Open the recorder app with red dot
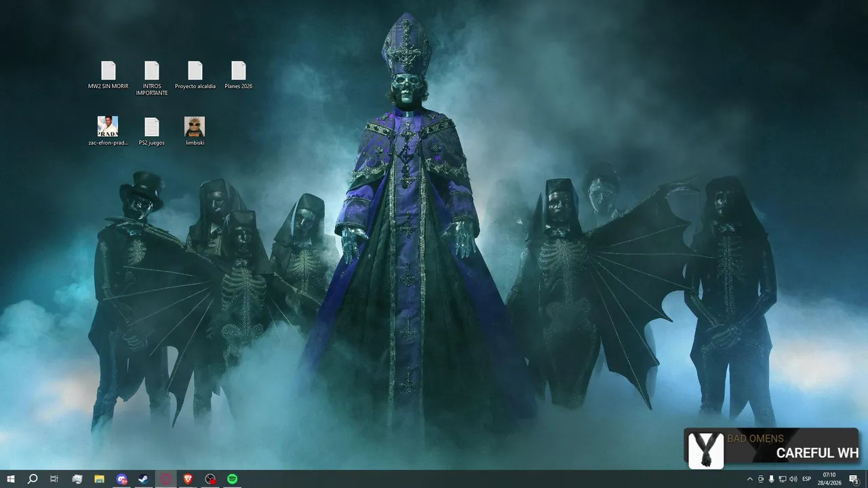 [210, 479]
